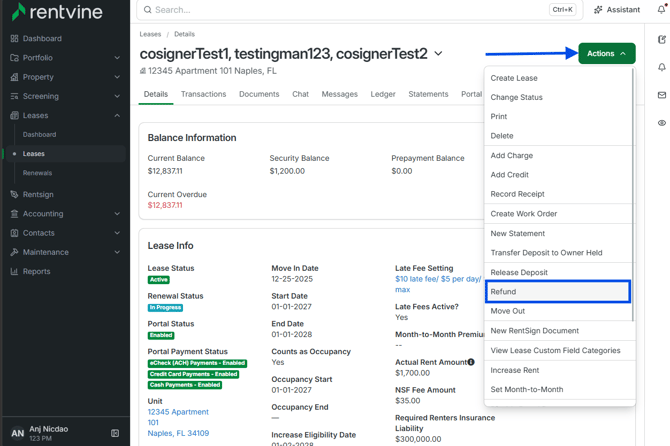Expand the Property menu chevron
This screenshot has width=670, height=446.
pos(117,77)
